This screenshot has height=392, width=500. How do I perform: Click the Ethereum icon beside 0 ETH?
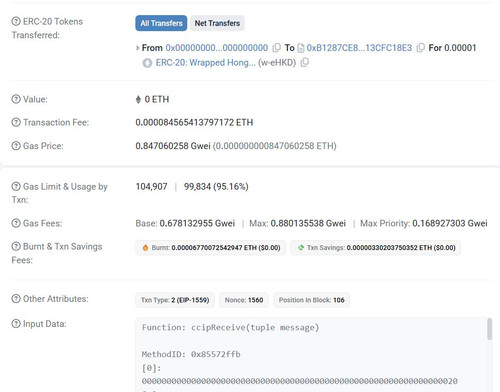click(138, 99)
